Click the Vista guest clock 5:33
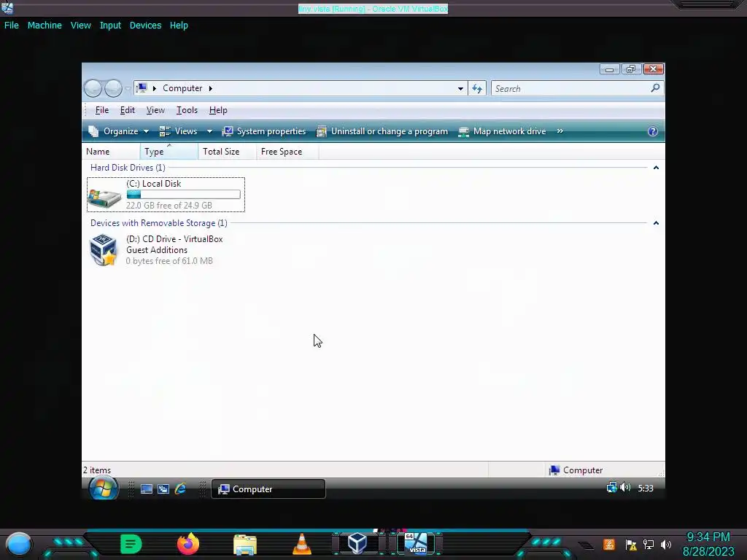 click(x=646, y=488)
